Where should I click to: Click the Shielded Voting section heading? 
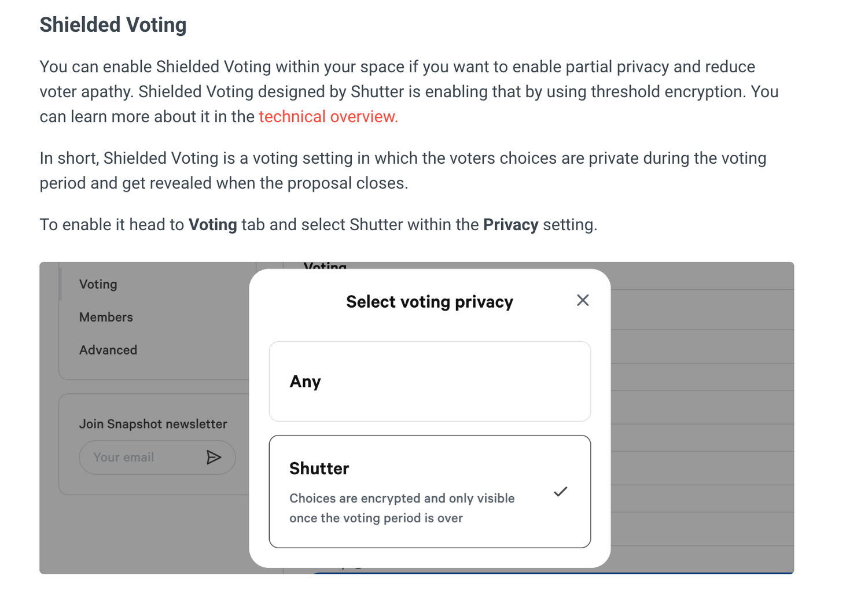coord(113,25)
